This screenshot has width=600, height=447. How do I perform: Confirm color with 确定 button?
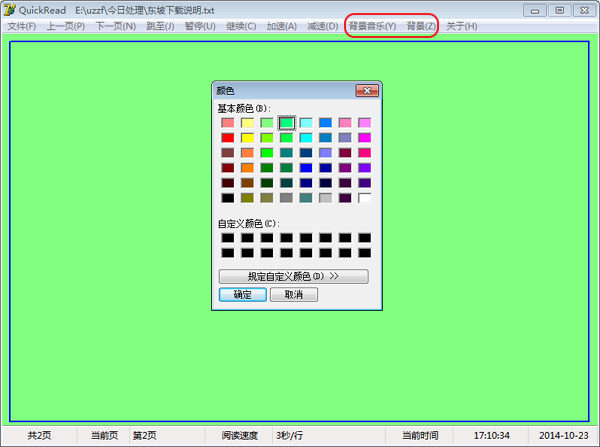click(x=243, y=295)
